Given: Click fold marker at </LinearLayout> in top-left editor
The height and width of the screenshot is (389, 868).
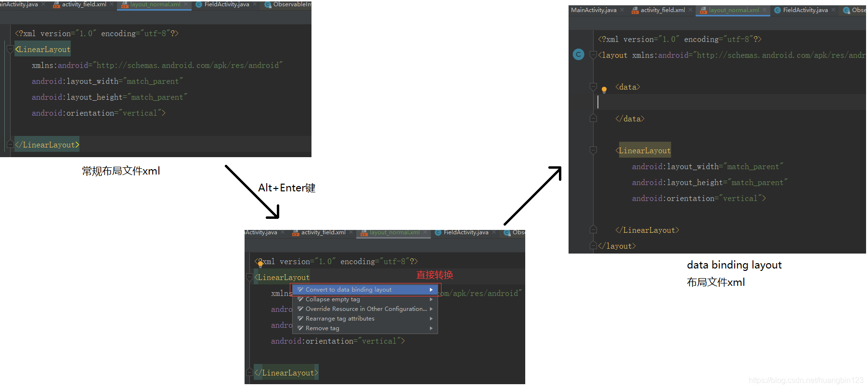Looking at the screenshot, I should click(x=10, y=144).
